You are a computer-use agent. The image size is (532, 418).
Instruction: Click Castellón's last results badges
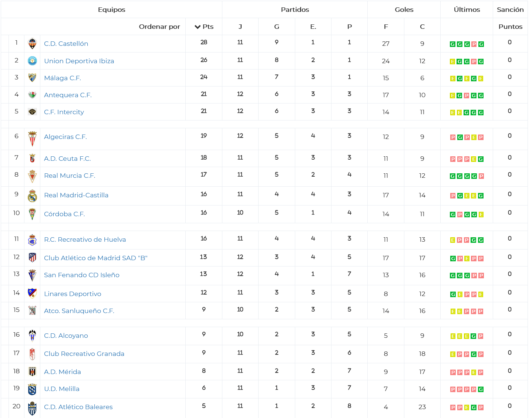pos(467,44)
